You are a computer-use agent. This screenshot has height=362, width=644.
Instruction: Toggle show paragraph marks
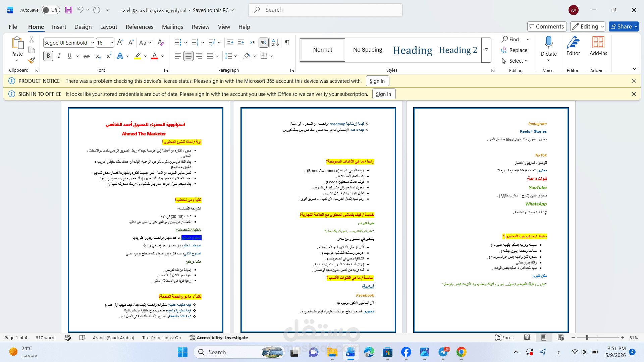coord(287,43)
